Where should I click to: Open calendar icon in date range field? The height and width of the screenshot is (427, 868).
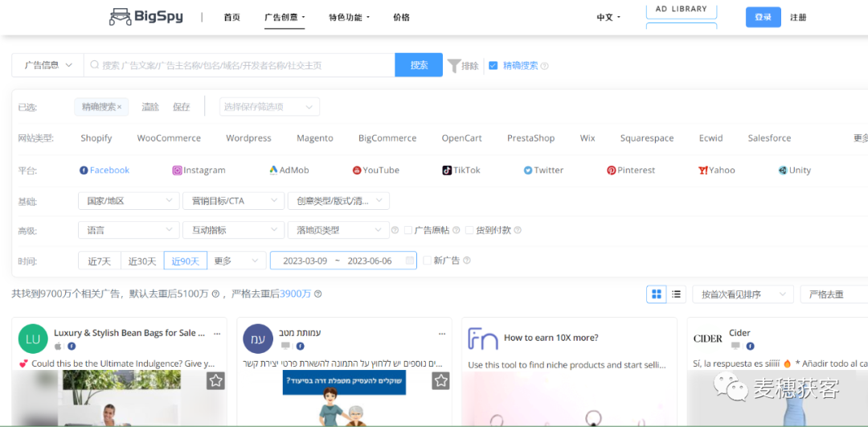click(410, 261)
